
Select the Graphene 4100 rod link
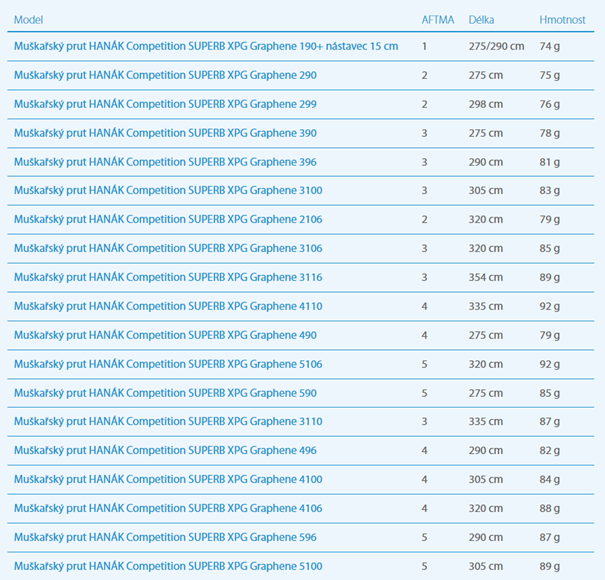pos(168,480)
